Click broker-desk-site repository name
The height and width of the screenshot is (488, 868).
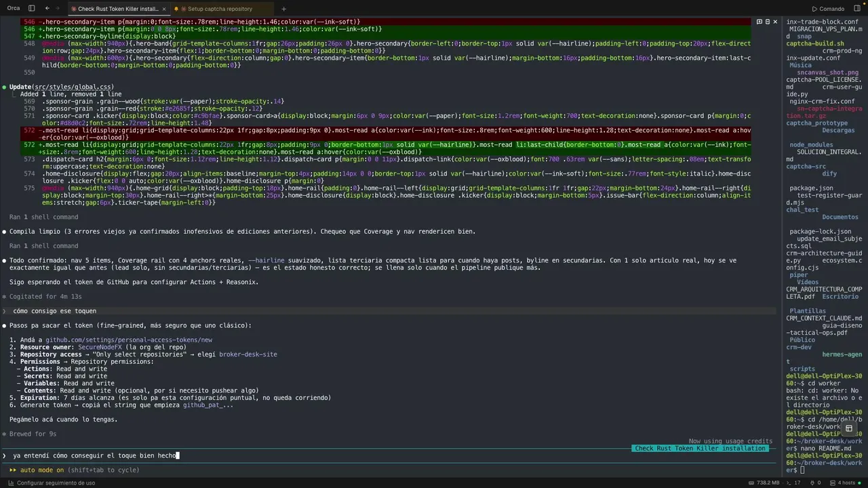tap(248, 354)
